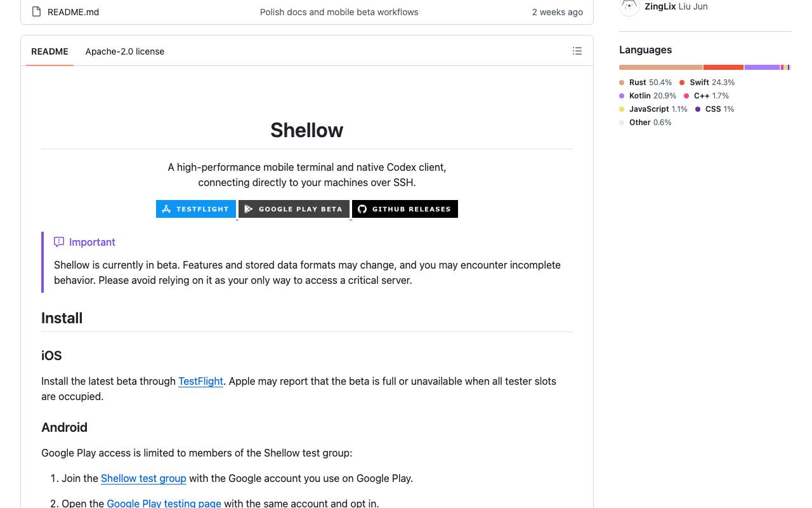Open the 'Polish docs and mobile beta workflows' commit

[339, 12]
